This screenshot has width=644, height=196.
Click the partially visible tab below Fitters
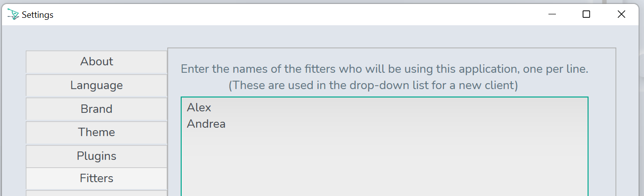coord(97,194)
